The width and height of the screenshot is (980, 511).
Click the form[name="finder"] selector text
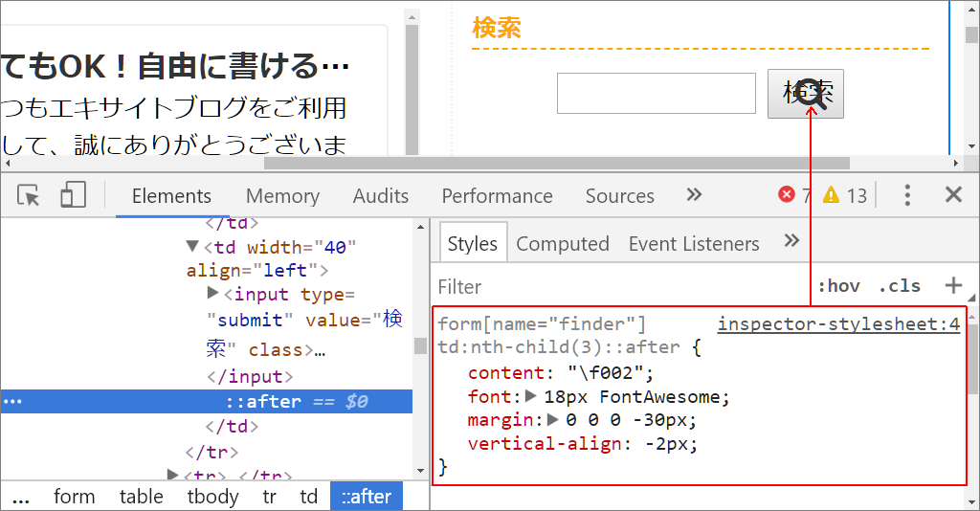click(x=542, y=323)
